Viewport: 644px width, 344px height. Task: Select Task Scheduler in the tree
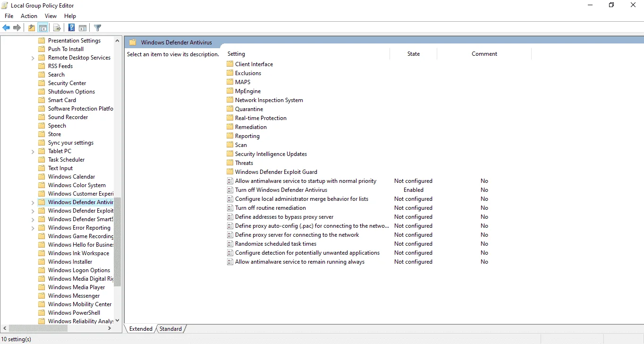[67, 160]
